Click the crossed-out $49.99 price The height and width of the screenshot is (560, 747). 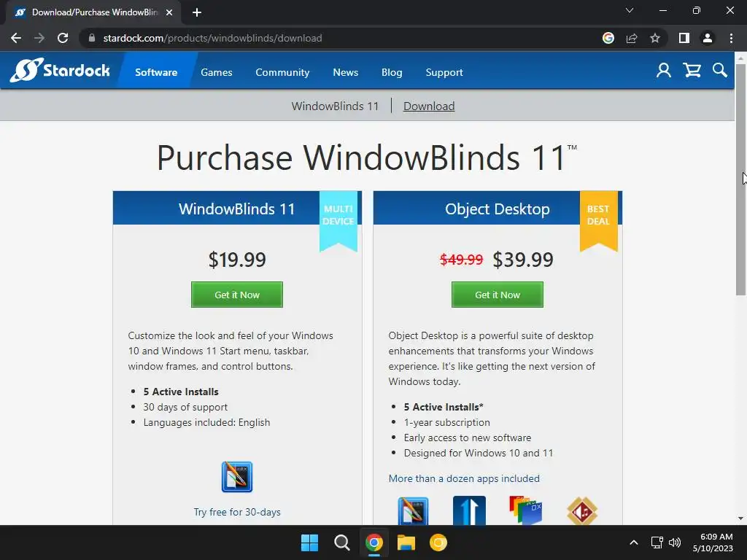461,260
